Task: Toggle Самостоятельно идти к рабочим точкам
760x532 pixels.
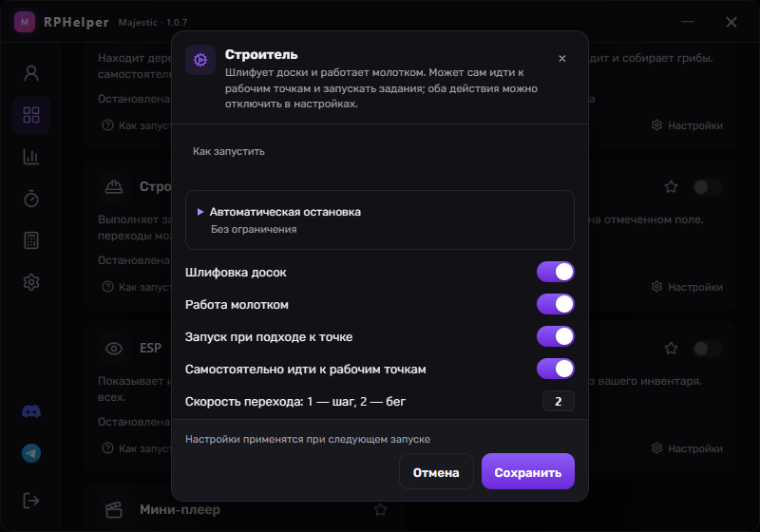Action: pyautogui.click(x=556, y=369)
